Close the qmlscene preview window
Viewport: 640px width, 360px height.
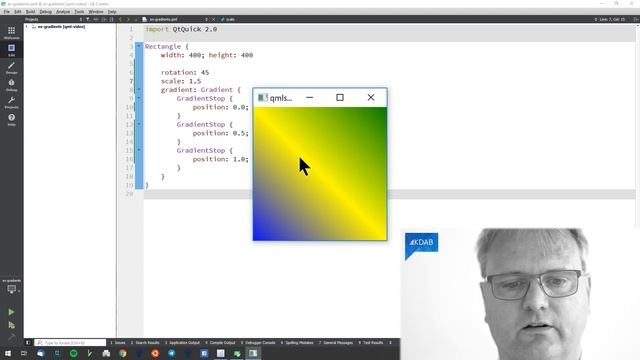tap(371, 98)
